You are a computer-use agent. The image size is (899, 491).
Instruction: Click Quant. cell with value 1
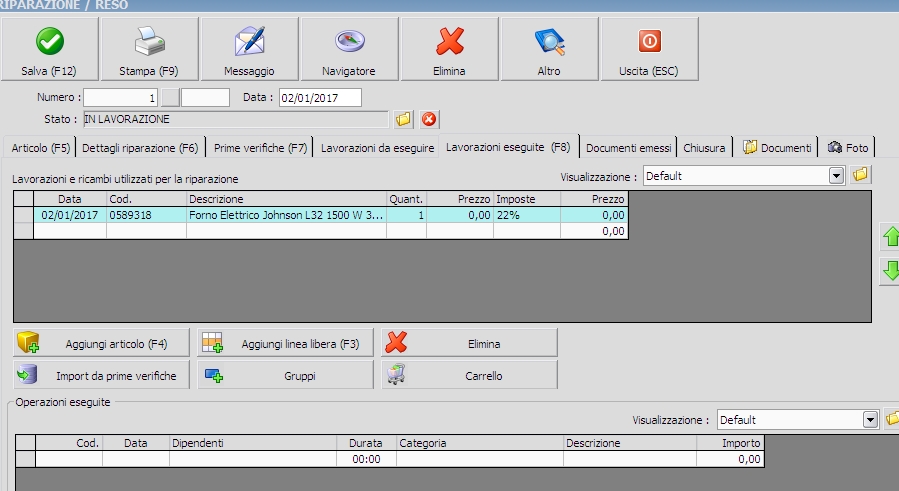point(406,215)
